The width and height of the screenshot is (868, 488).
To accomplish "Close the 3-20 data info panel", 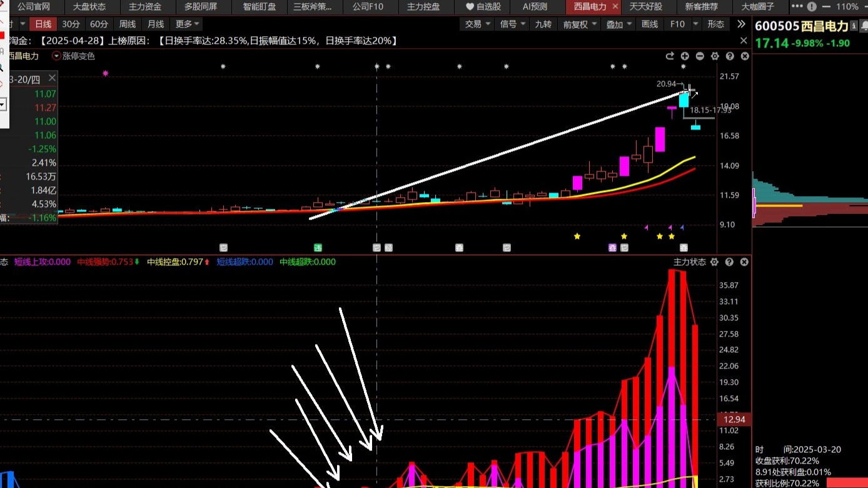I will pos(52,78).
